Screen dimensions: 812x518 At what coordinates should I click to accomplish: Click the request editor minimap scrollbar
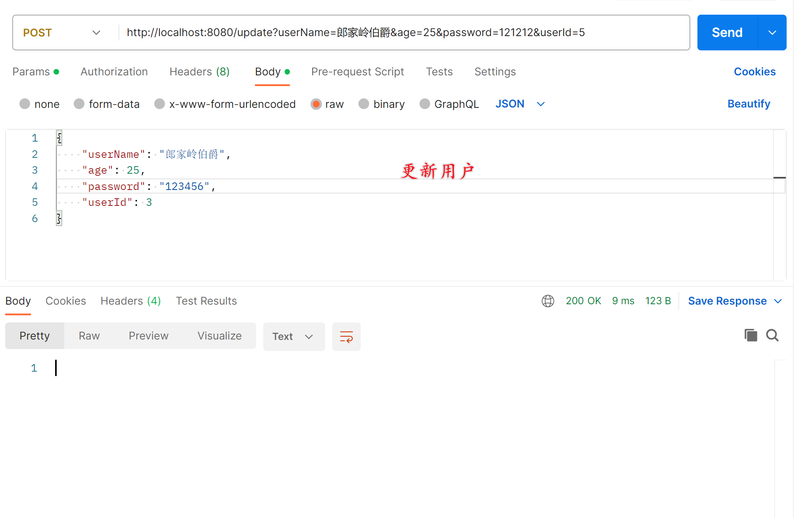(x=779, y=205)
